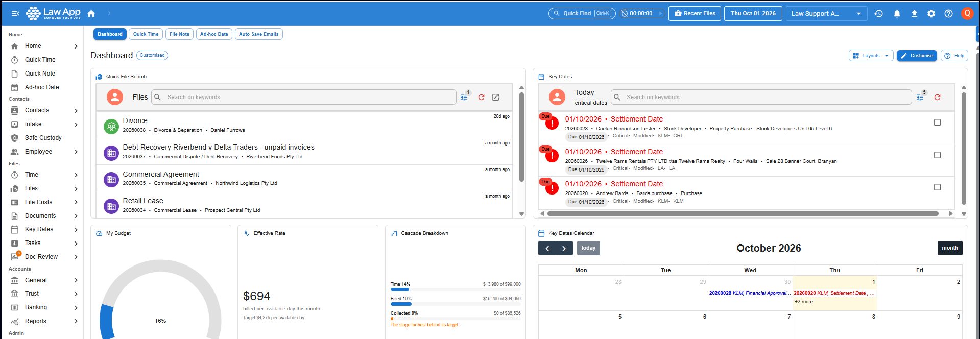This screenshot has width=980, height=339.
Task: Open filter options for Key Dates
Action: [x=920, y=97]
